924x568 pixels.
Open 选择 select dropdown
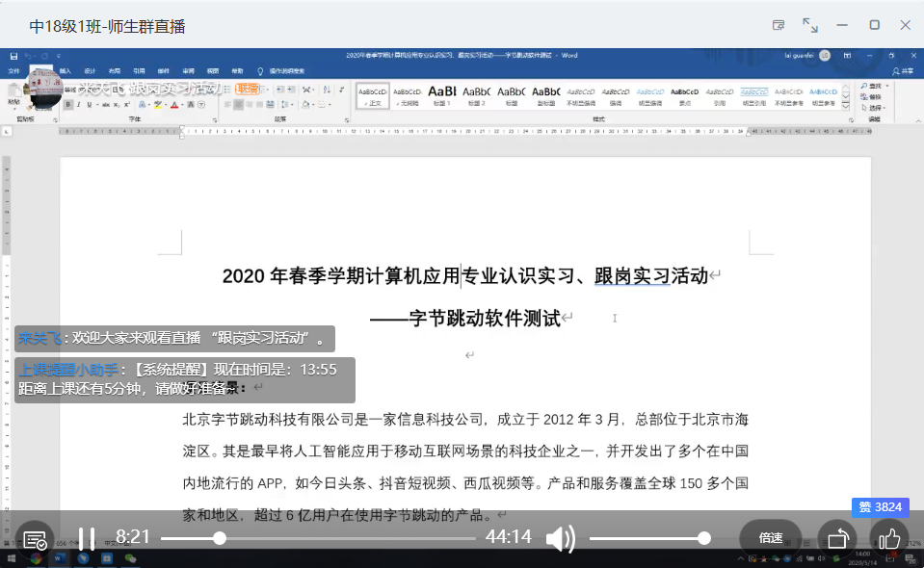(x=875, y=108)
